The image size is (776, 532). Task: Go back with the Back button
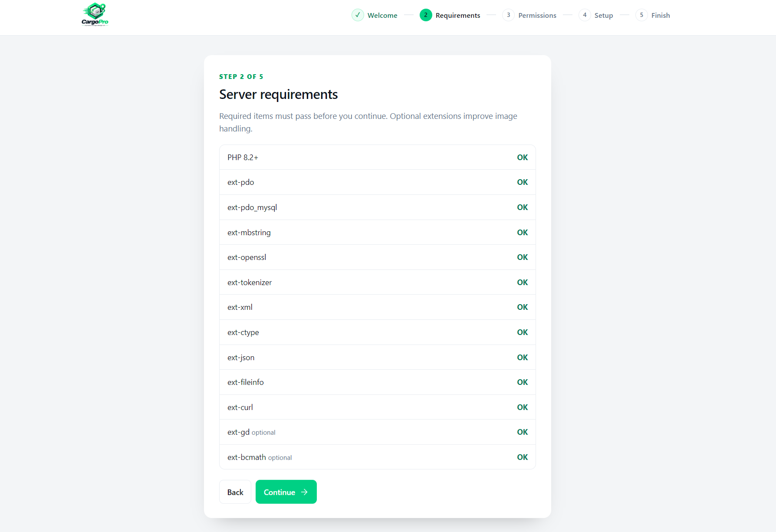point(235,492)
